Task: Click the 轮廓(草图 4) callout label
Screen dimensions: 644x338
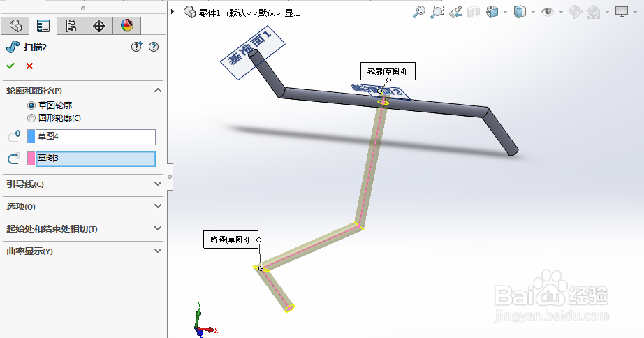Action: pyautogui.click(x=388, y=71)
